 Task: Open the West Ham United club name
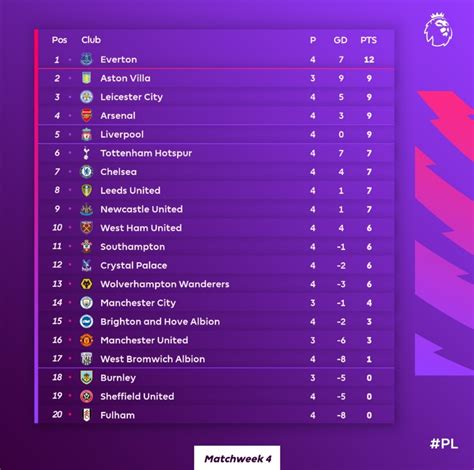141,228
